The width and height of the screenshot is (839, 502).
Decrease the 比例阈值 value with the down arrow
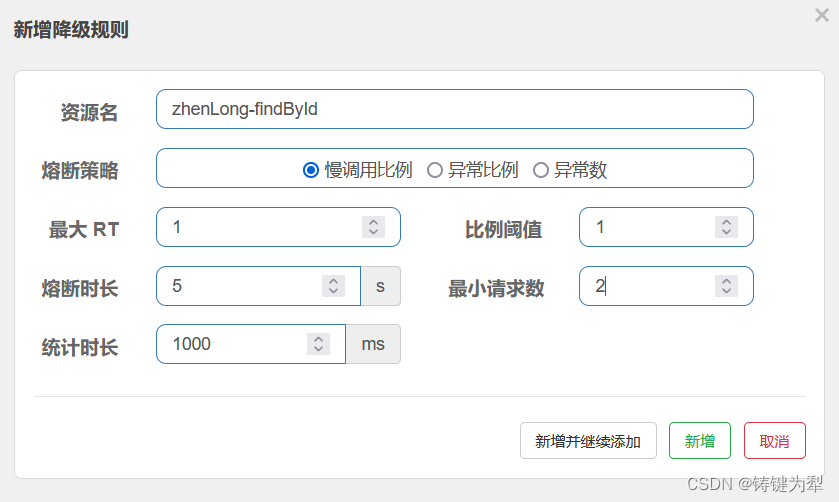coord(726,232)
